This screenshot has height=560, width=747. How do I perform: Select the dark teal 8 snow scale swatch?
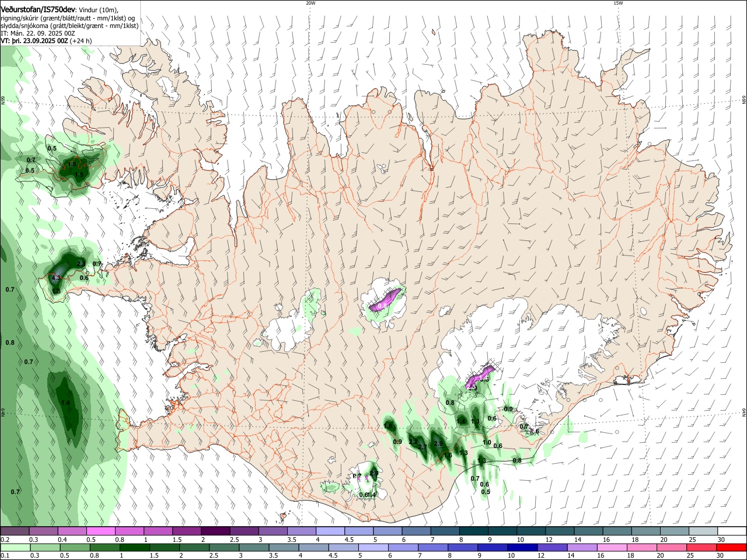click(473, 531)
